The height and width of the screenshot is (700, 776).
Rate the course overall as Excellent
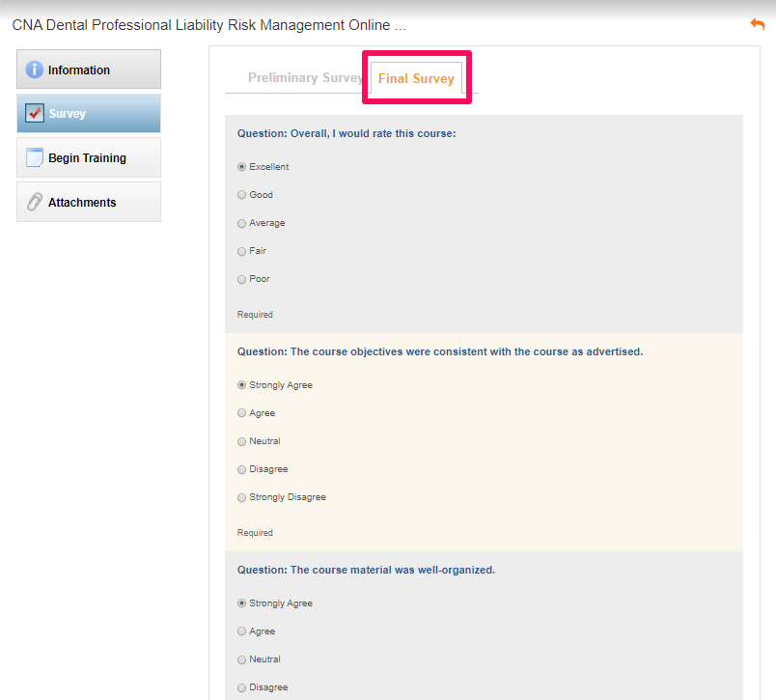pyautogui.click(x=241, y=167)
